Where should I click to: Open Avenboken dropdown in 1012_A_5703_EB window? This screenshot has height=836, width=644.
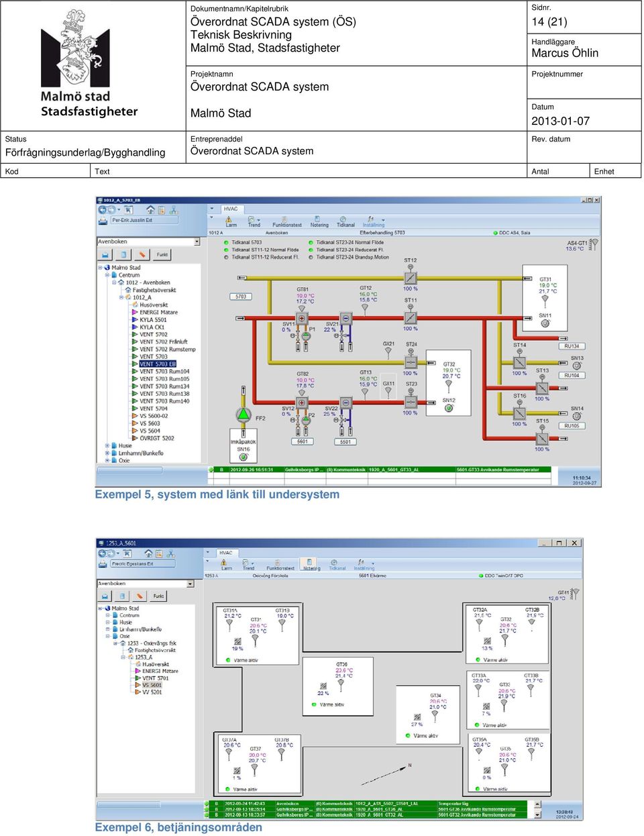(197, 242)
